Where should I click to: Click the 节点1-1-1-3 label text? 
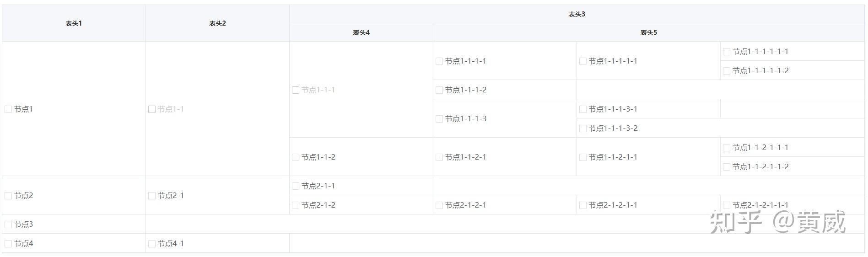click(x=466, y=119)
